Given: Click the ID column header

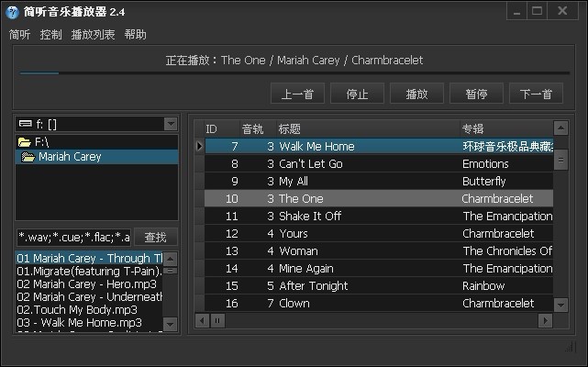Looking at the screenshot, I should (x=222, y=129).
